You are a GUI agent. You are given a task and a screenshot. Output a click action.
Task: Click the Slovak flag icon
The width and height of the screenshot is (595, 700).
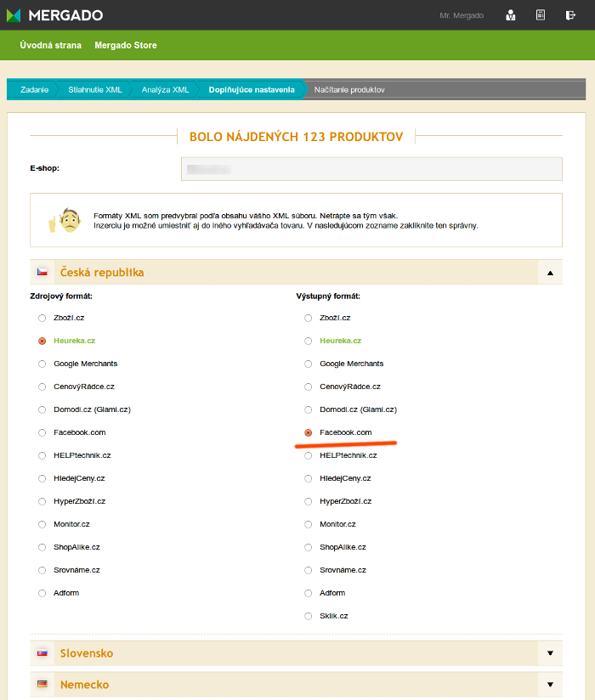(42, 652)
